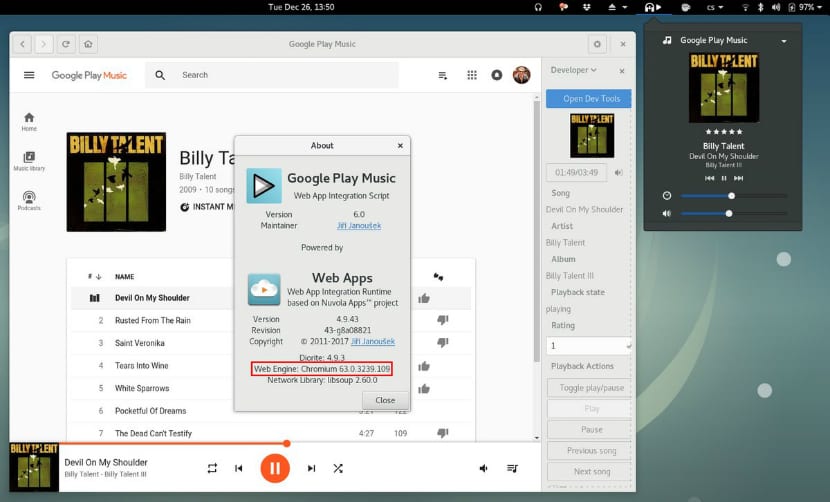Image resolution: width=830 pixels, height=502 pixels.
Task: Go forward with the forward arrow button
Action: pyautogui.click(x=44, y=44)
